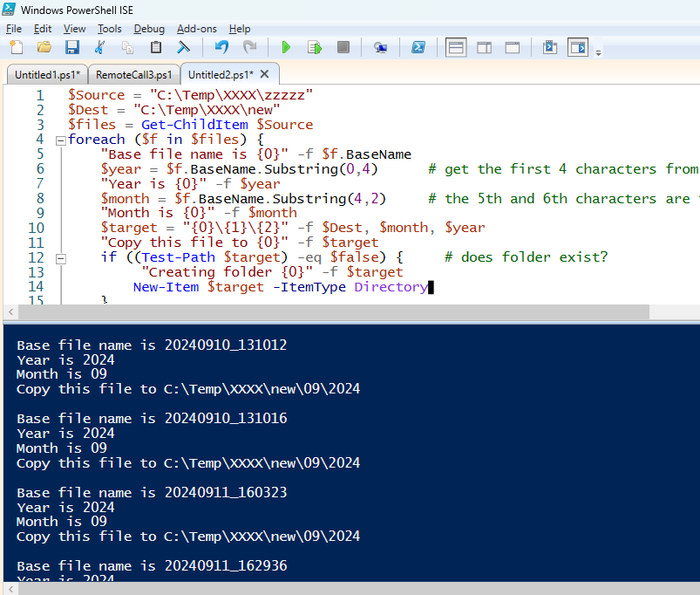Screen dimensions: 700x595
Task: Run the script with green play icon
Action: click(x=286, y=47)
